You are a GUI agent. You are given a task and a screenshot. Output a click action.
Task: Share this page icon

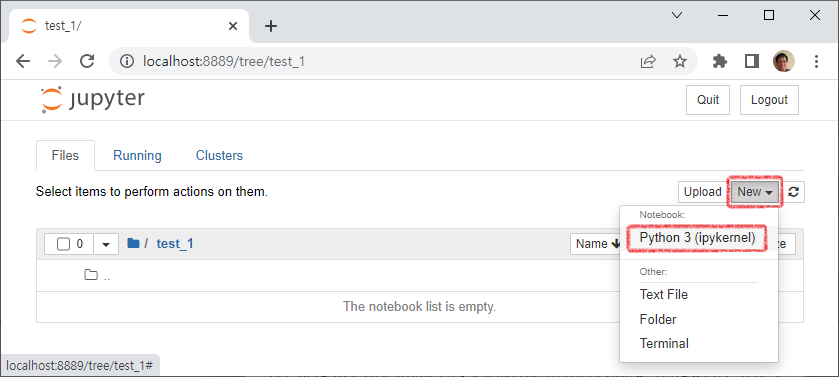click(648, 61)
